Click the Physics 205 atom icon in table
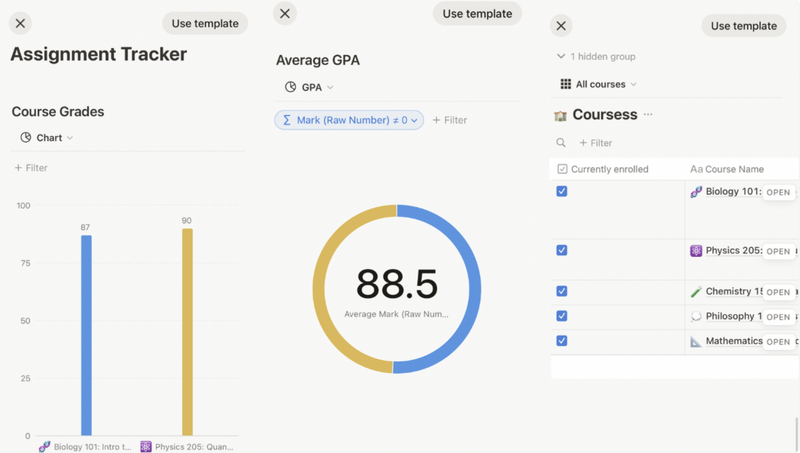This screenshot has width=800, height=453. (696, 251)
